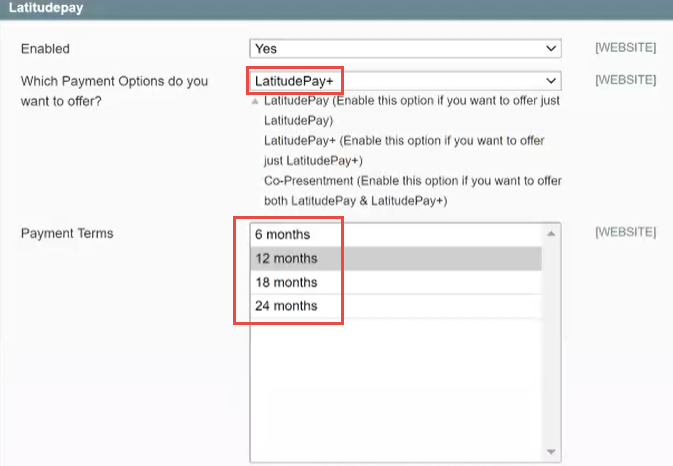673x466 pixels.
Task: Click the Payment Options dropdown chevron arrow
Action: click(x=551, y=81)
